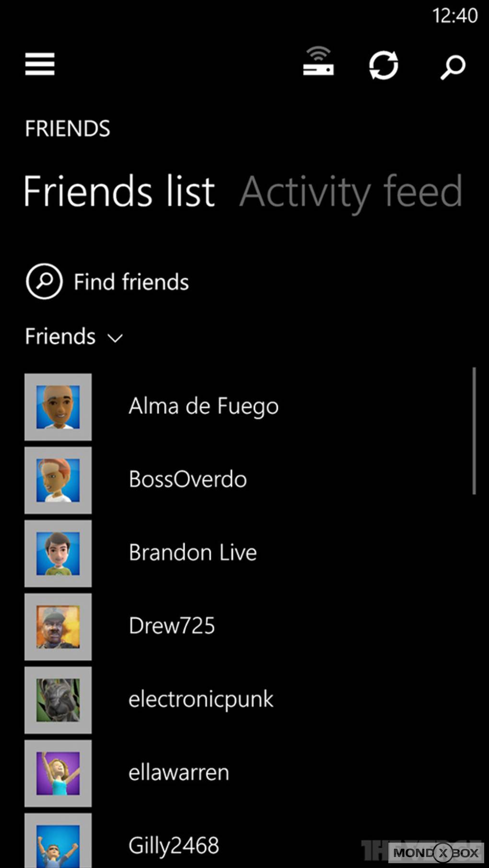Switch to the Activity feed tab
Screen dimensions: 489x868
click(x=351, y=192)
